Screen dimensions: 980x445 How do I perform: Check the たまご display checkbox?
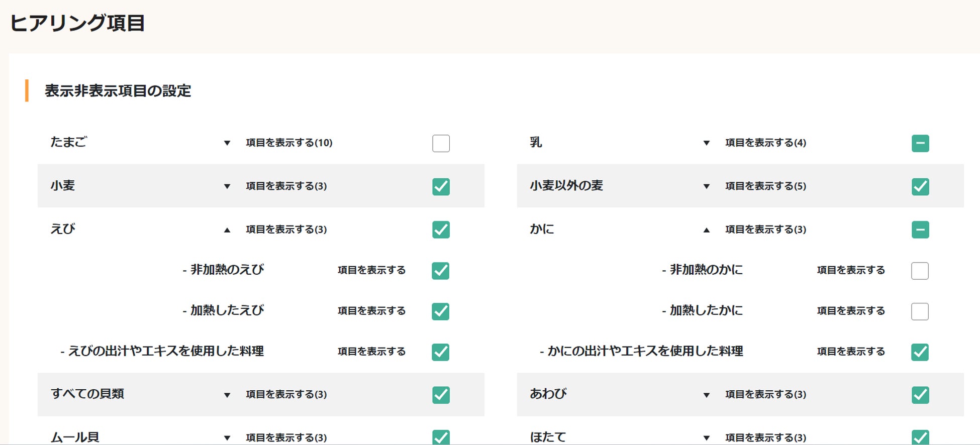[441, 143]
